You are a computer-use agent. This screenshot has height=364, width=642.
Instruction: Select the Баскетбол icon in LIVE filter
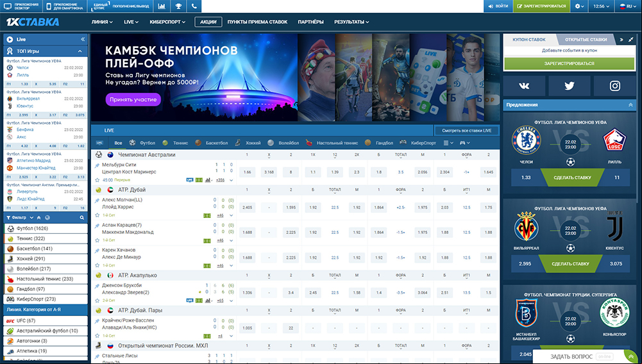[x=198, y=143]
